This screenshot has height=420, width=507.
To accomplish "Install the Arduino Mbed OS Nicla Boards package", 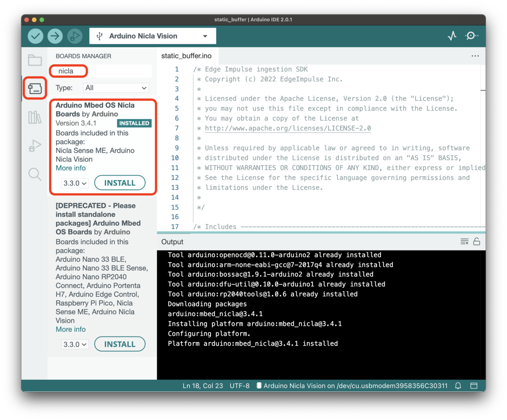I will [x=120, y=183].
